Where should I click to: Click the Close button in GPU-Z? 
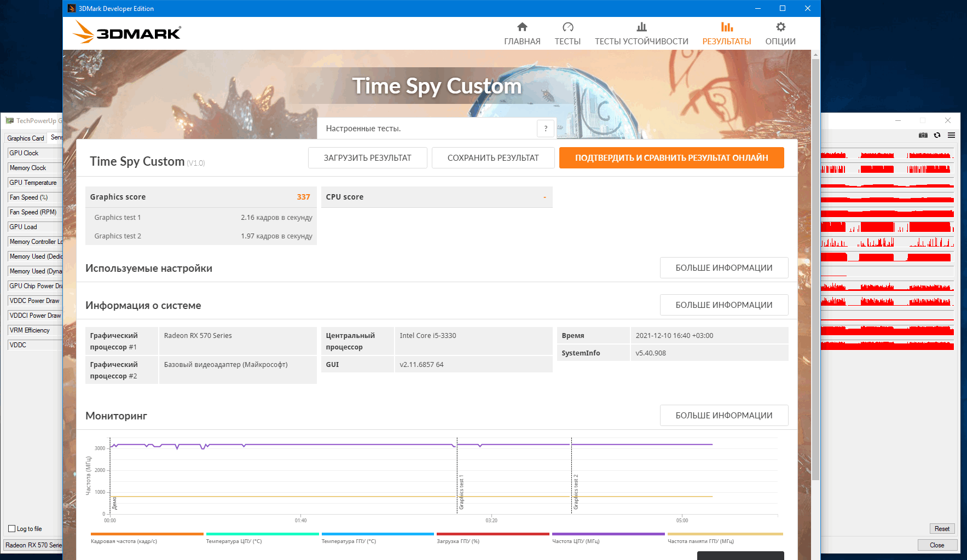937,545
